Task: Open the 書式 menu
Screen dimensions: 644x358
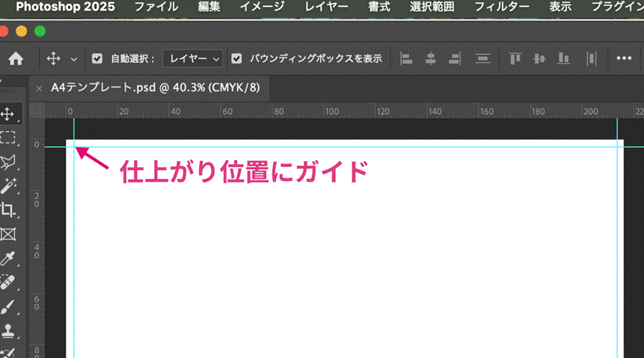Action: [x=379, y=6]
